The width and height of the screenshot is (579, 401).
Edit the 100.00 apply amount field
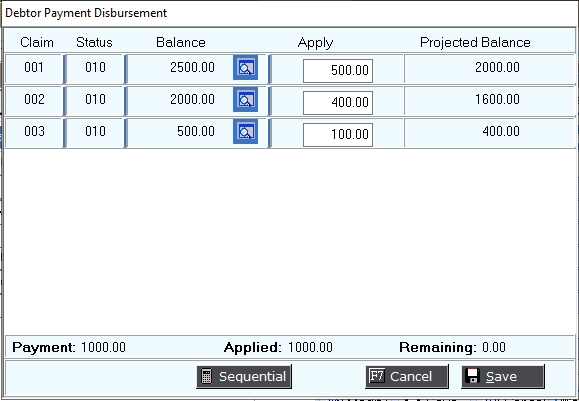tap(338, 135)
